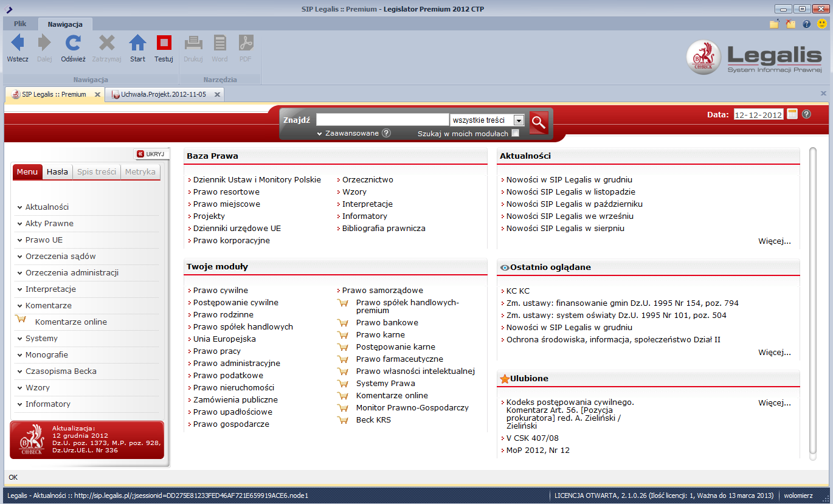Click the Data field 12-12-2012
Viewport: 833px width, 504px height.
(x=758, y=114)
